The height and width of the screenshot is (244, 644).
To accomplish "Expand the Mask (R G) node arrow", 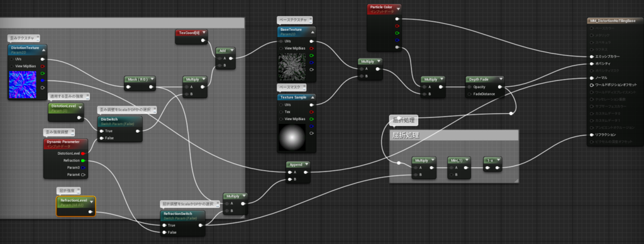I will (x=152, y=79).
